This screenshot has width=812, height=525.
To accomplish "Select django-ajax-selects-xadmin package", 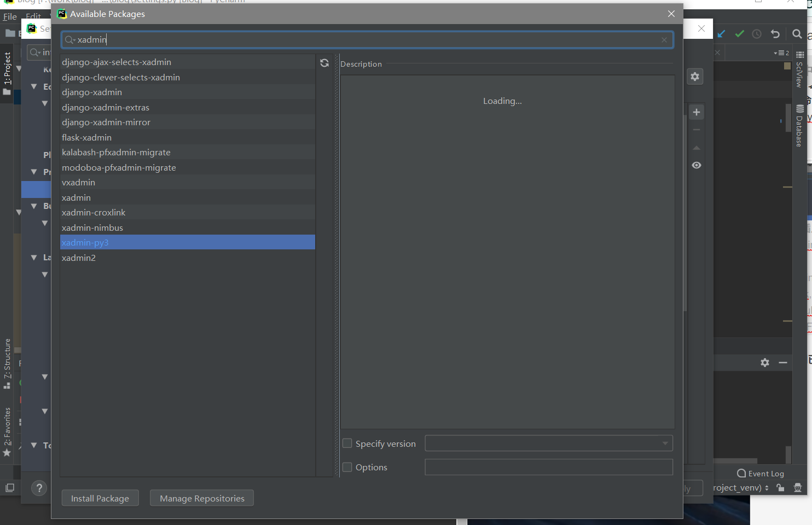I will pyautogui.click(x=188, y=62).
